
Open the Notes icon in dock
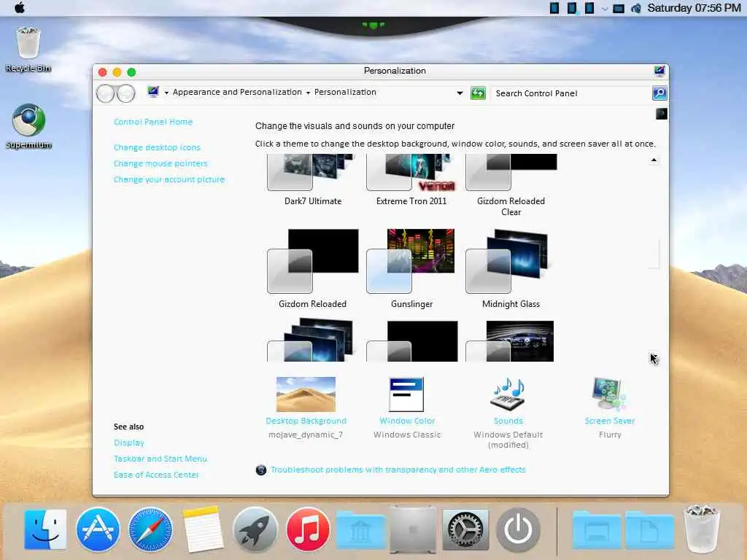pos(203,529)
